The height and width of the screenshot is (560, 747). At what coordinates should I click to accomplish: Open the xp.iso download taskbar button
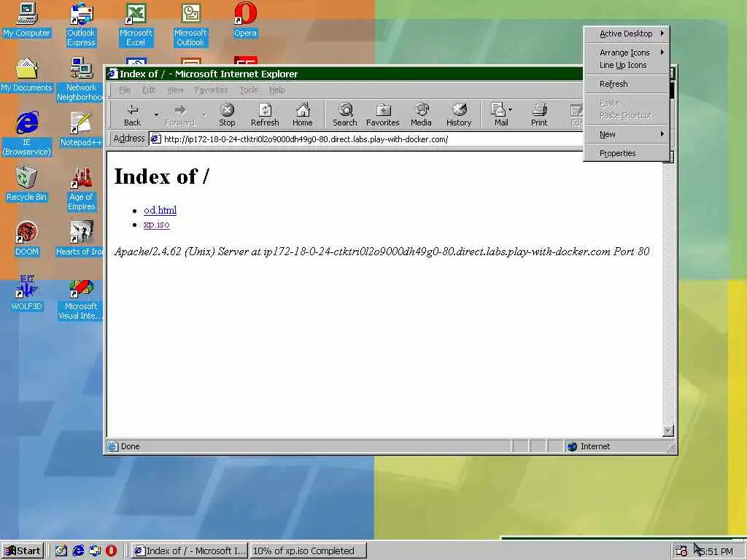(x=309, y=551)
